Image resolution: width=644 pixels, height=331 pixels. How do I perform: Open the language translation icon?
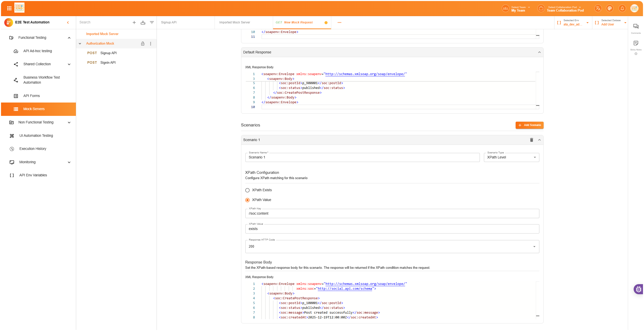598,9
